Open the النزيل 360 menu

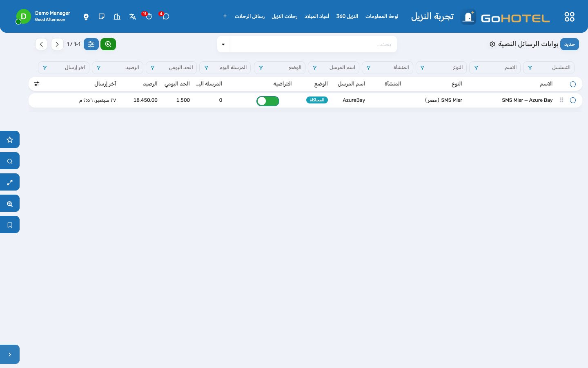pyautogui.click(x=347, y=16)
